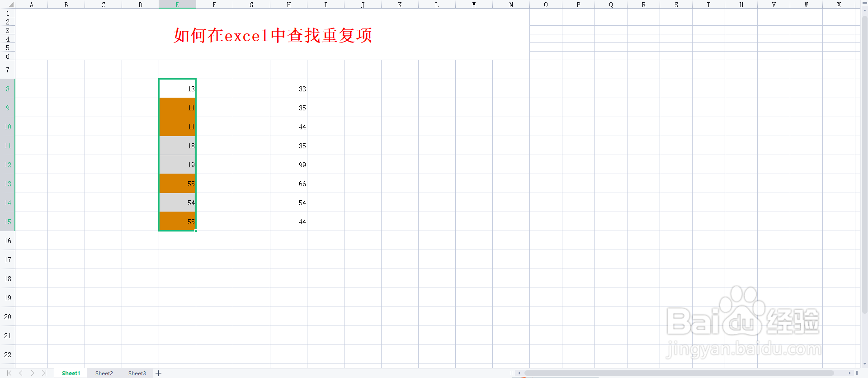Screen dimensions: 868x378
Task: Go to next sheet arrow
Action: [33, 373]
